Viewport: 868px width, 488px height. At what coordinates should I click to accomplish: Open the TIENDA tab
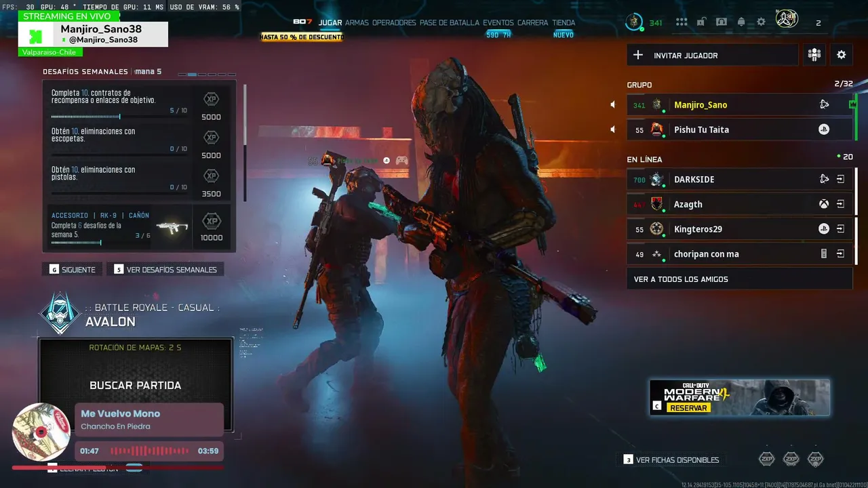564,22
